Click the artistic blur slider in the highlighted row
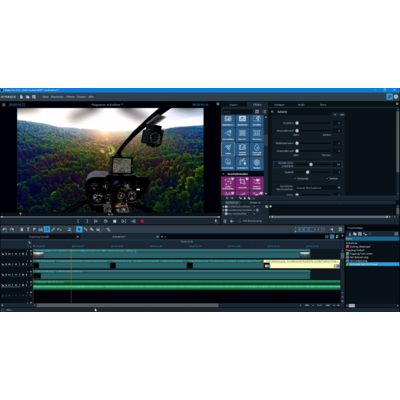400x400 pixels. pyautogui.click(x=311, y=164)
